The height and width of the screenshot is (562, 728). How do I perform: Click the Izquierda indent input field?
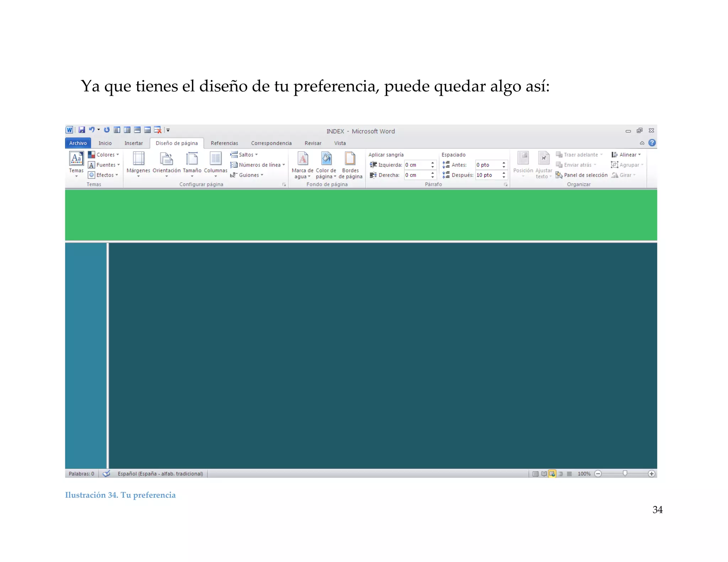[x=417, y=165]
